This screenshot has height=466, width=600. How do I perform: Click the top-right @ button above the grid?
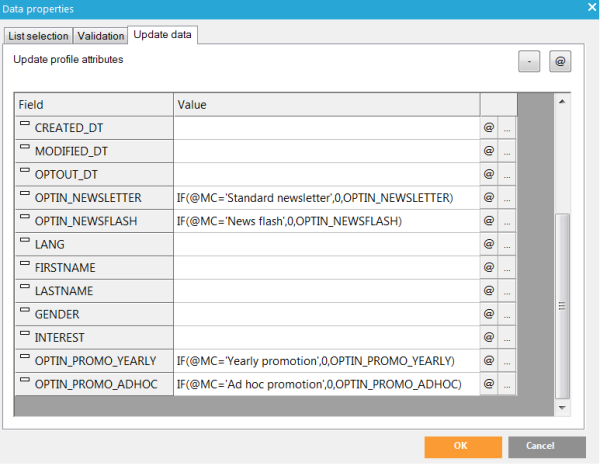click(560, 62)
